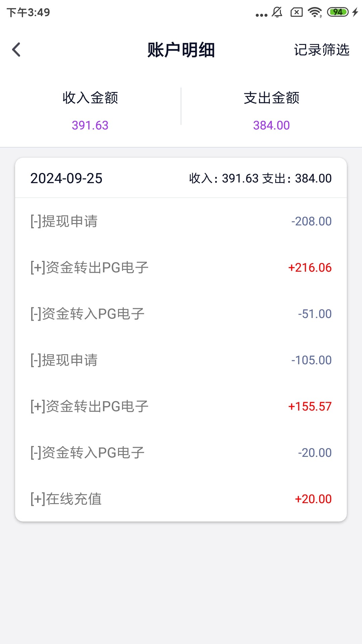Open the 记录筛选 record filter
Image resolution: width=362 pixels, height=644 pixels.
pos(321,50)
